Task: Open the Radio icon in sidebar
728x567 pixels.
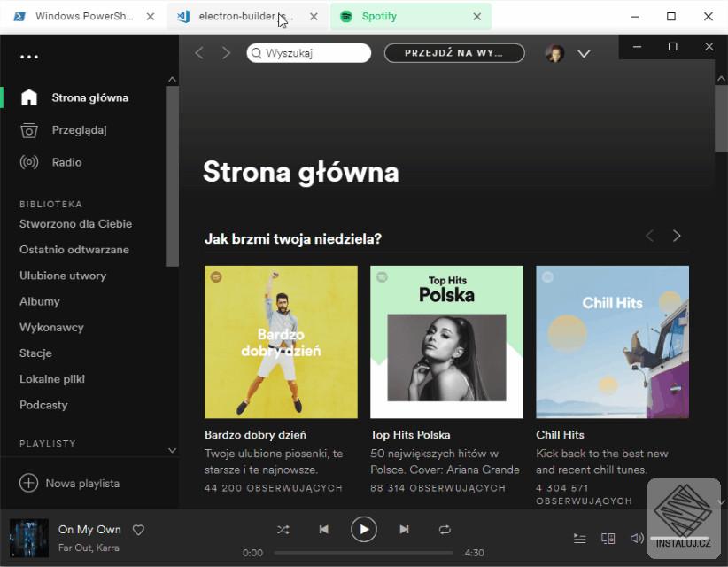Action: pos(29,162)
